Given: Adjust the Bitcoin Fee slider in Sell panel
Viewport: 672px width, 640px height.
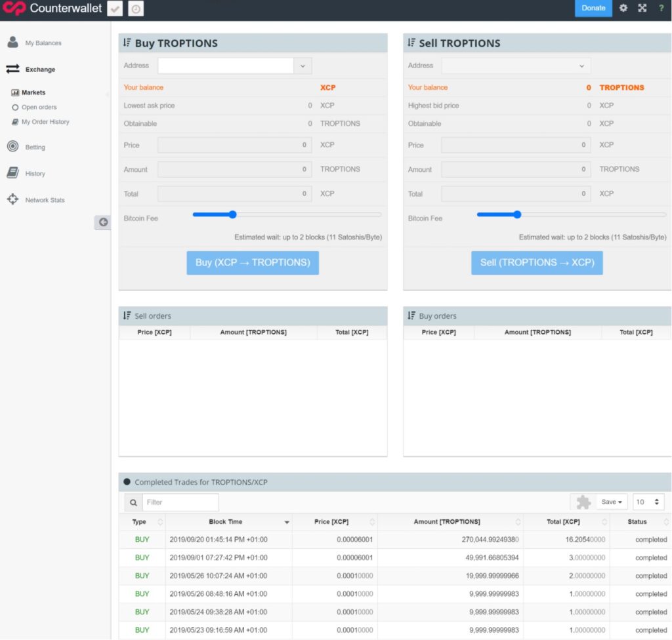Looking at the screenshot, I should 517,214.
